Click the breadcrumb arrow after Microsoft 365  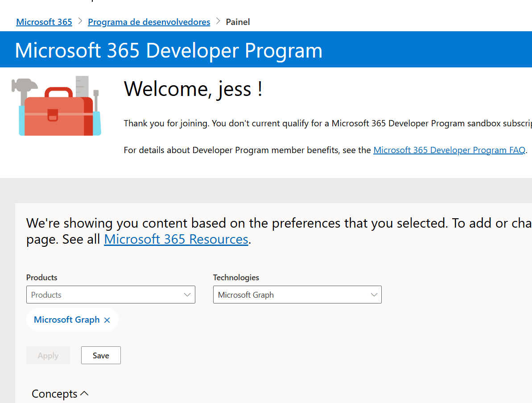[x=80, y=21]
